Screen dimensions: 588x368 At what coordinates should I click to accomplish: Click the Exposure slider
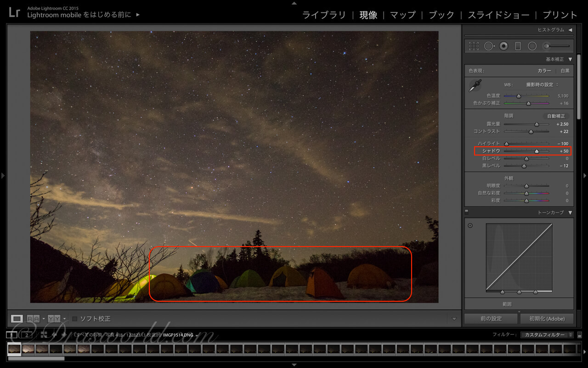526,124
